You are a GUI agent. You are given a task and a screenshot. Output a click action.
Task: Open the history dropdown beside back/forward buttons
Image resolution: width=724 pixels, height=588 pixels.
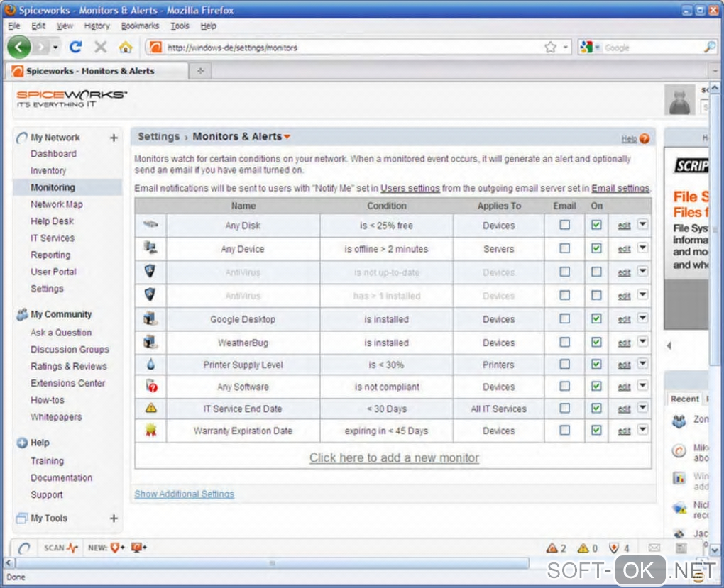pyautogui.click(x=55, y=47)
